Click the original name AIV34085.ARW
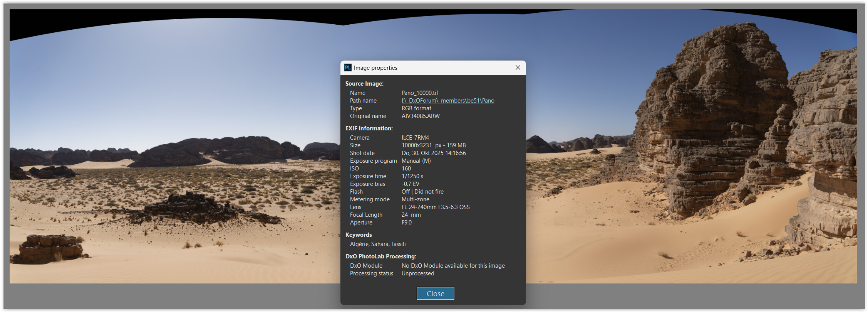The image size is (868, 312). point(421,116)
